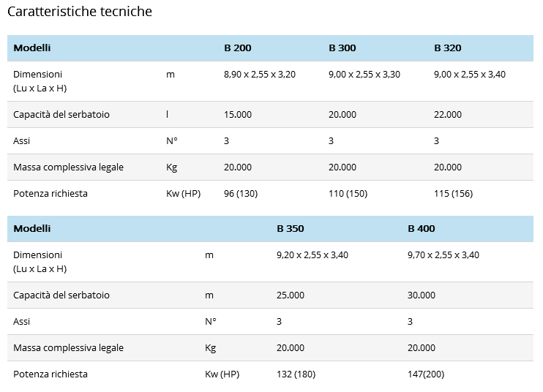Select the B 200 column header
This screenshot has width=543, height=392.
[x=237, y=48]
